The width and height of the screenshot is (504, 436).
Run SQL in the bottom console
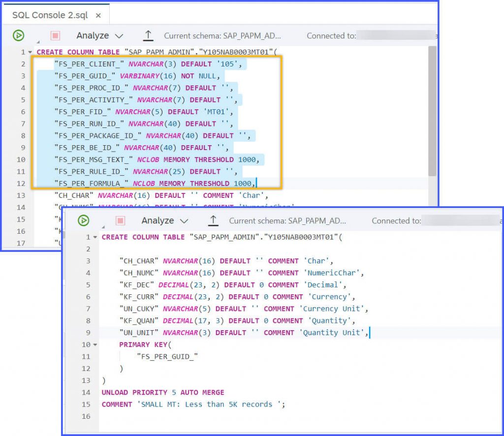84,220
